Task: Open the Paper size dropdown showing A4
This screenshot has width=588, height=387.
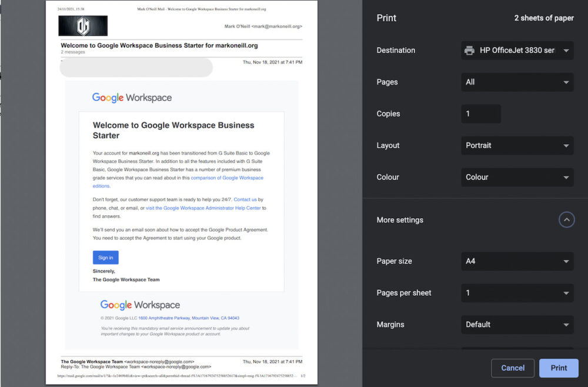Action: [x=517, y=261]
